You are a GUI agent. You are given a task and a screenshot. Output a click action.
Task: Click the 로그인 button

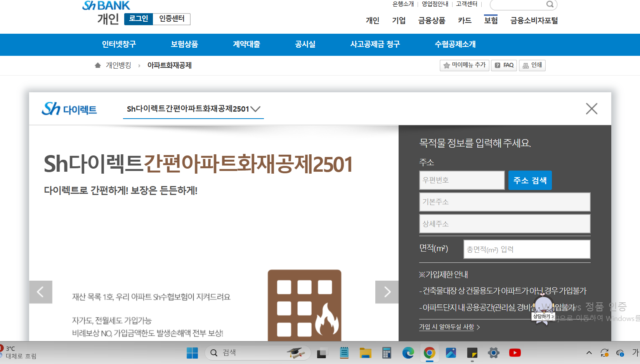(139, 19)
